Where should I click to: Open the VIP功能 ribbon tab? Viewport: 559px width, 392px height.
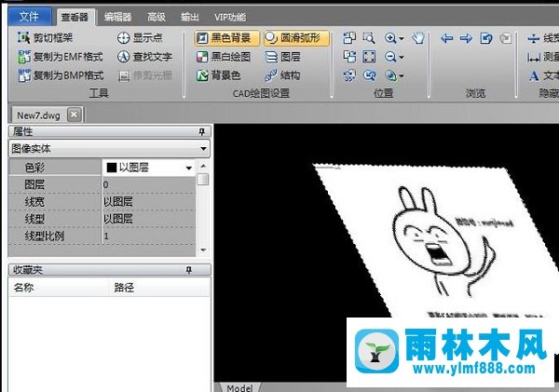230,17
